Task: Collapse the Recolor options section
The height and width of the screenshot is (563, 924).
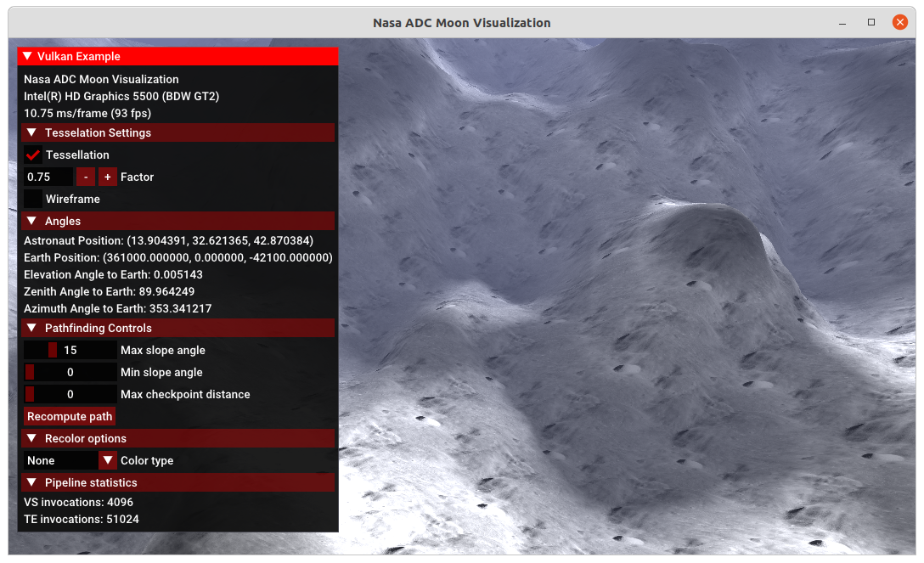Action: point(32,438)
